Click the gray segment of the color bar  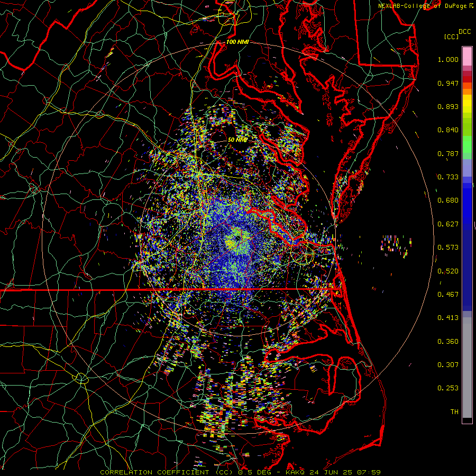click(x=467, y=368)
